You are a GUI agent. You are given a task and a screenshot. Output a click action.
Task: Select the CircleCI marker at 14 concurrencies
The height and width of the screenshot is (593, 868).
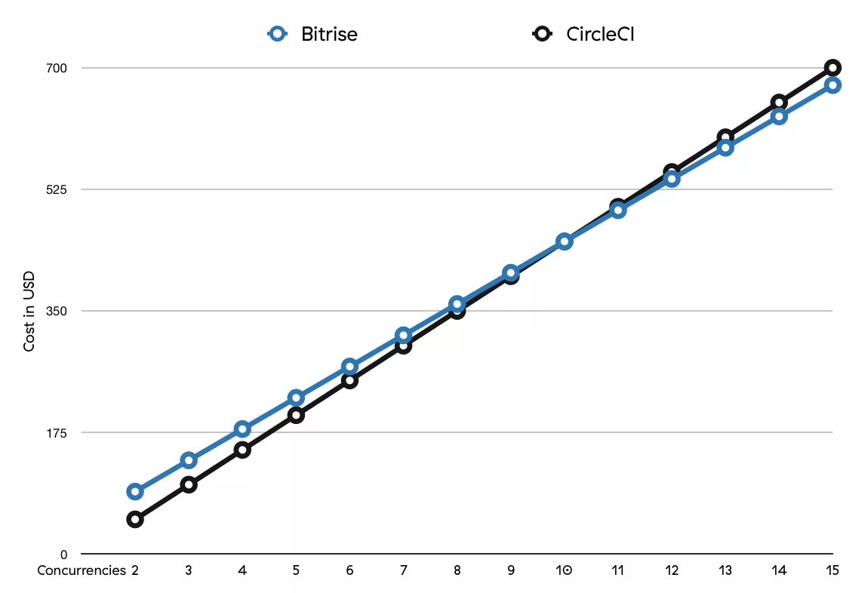(x=779, y=102)
